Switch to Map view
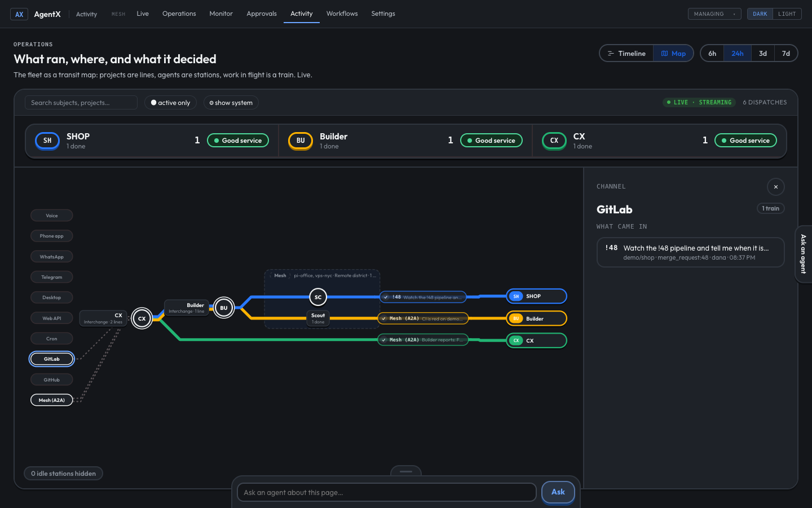The width and height of the screenshot is (812, 508). coord(673,54)
